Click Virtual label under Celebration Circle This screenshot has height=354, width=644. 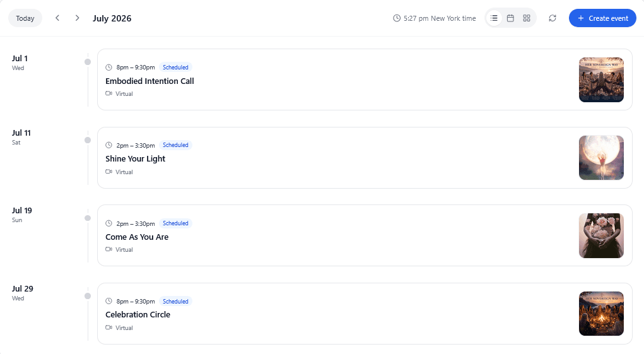124,328
